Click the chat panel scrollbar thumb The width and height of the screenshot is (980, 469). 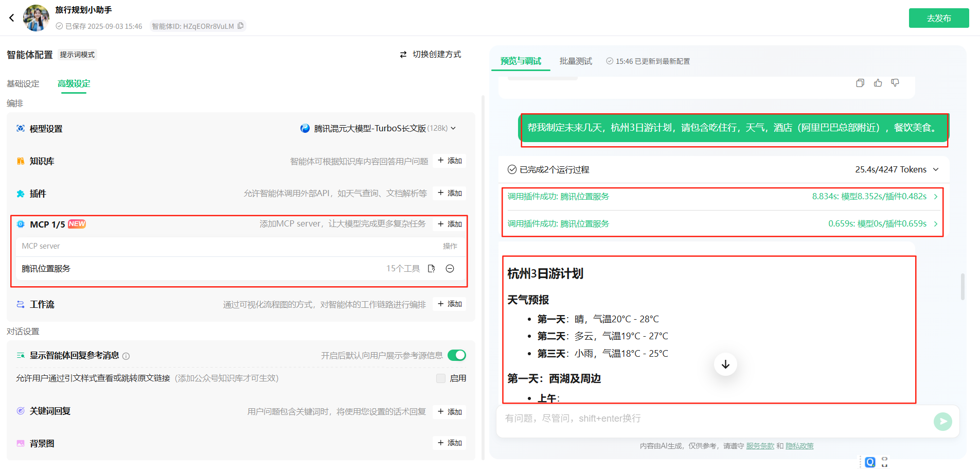click(x=963, y=286)
